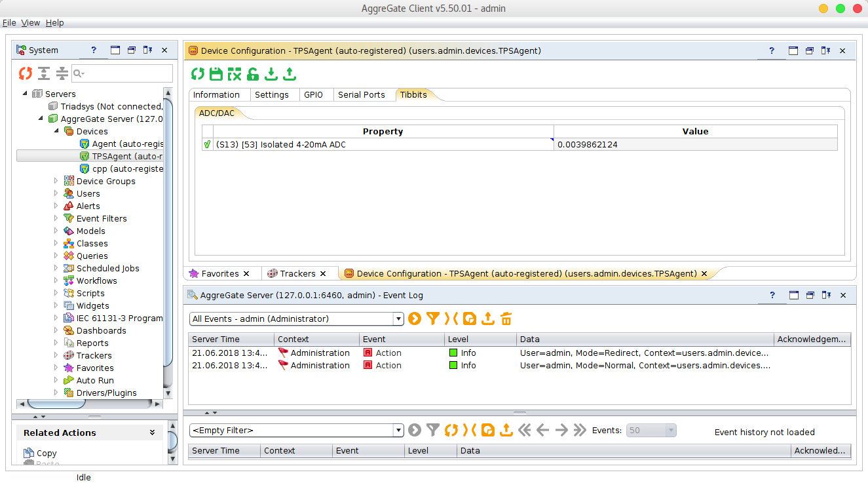Click green refresh icon in Device Configuration toolbar
This screenshot has height=483, width=868.
pos(197,74)
